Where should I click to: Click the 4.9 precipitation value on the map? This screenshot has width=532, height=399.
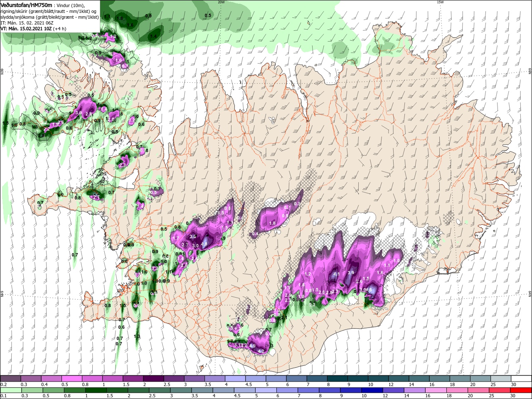(x=252, y=346)
